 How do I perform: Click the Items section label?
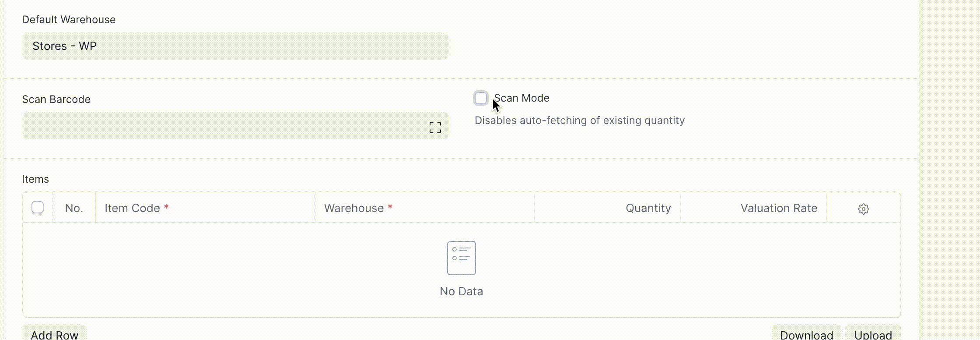coord(35,179)
